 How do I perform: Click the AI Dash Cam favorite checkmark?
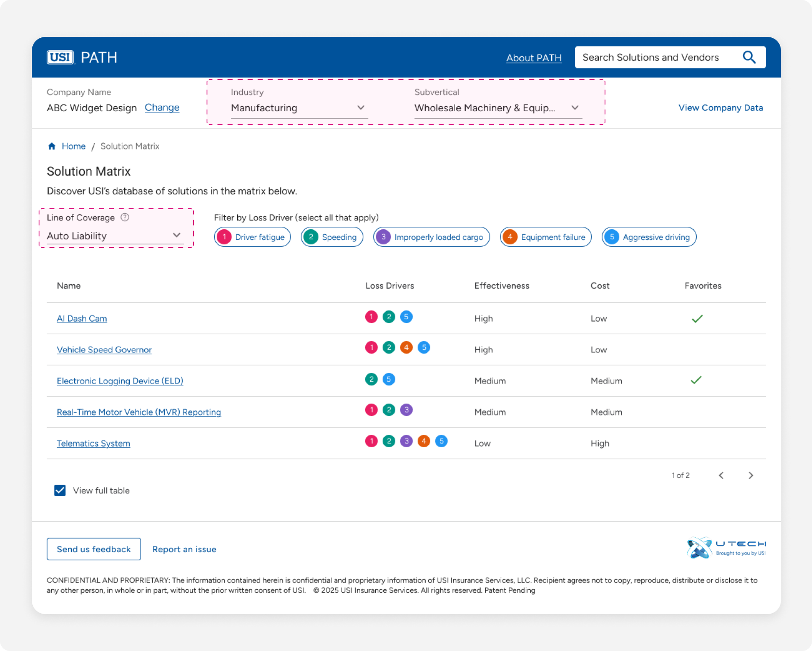(x=697, y=319)
